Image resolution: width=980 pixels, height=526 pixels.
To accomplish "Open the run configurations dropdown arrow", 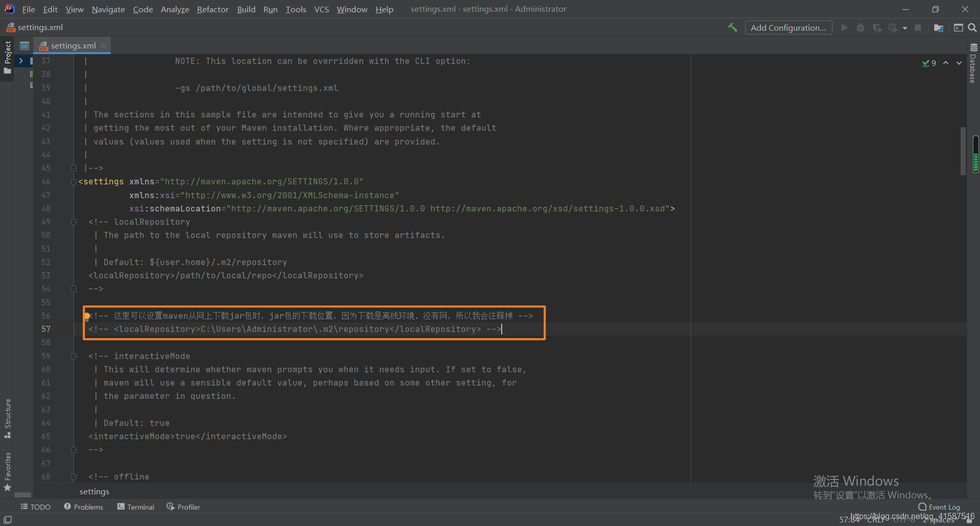I will tap(905, 27).
